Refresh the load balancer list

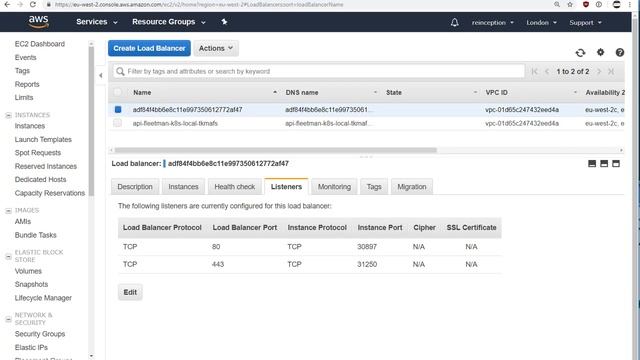click(x=580, y=53)
